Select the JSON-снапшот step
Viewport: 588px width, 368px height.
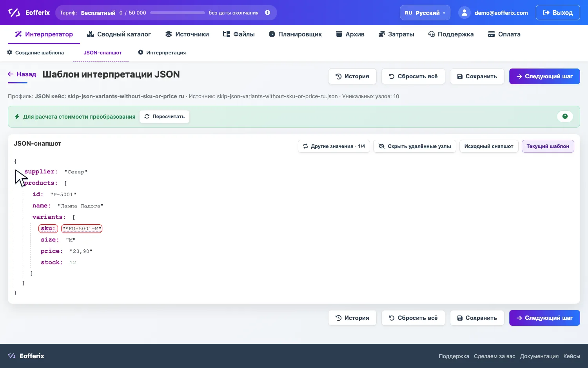pos(102,52)
